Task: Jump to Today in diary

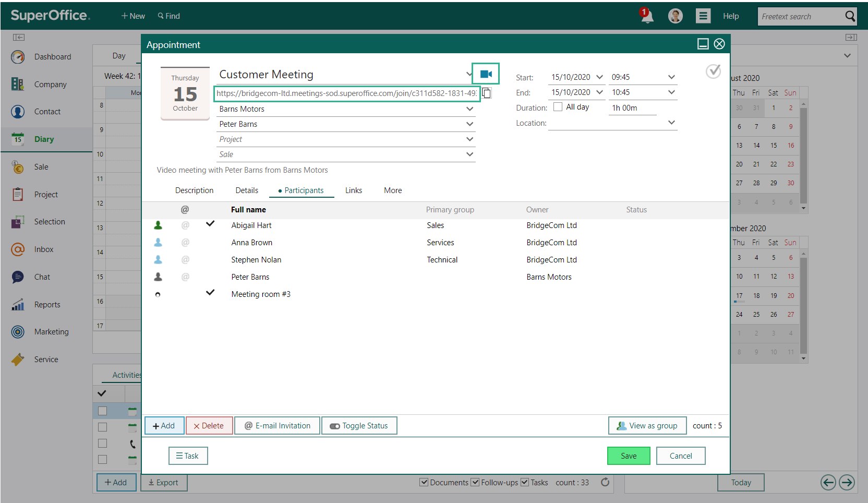Action: pyautogui.click(x=741, y=483)
